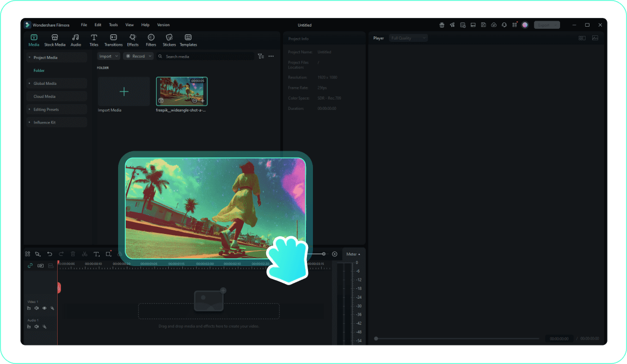627x364 pixels.
Task: Select Folder under Project Media
Action: [39, 70]
